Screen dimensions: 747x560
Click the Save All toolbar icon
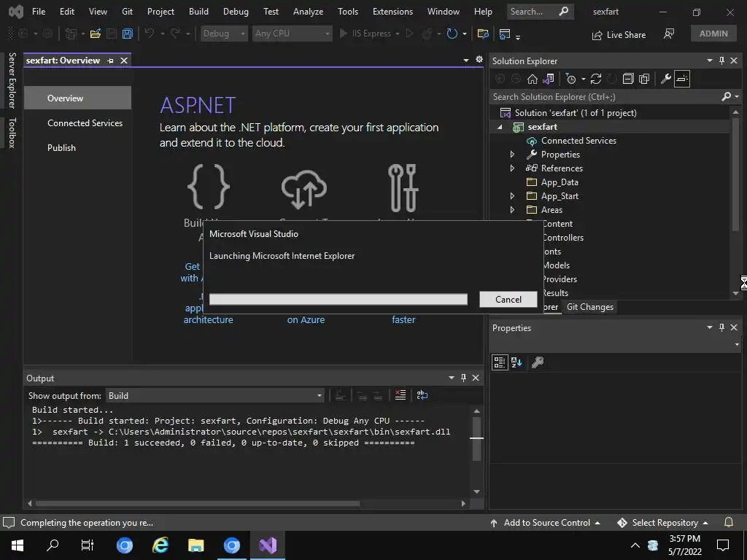127,34
